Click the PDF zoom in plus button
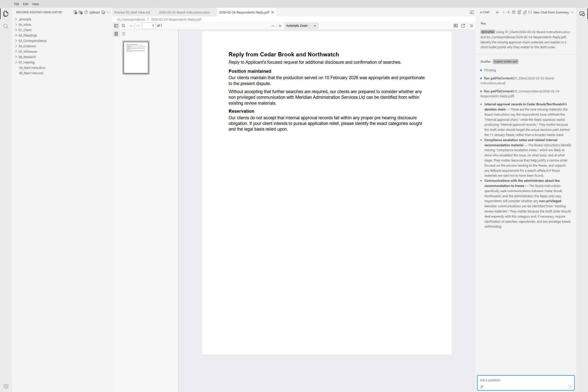Image resolution: width=588 pixels, height=392 pixels. point(280,26)
